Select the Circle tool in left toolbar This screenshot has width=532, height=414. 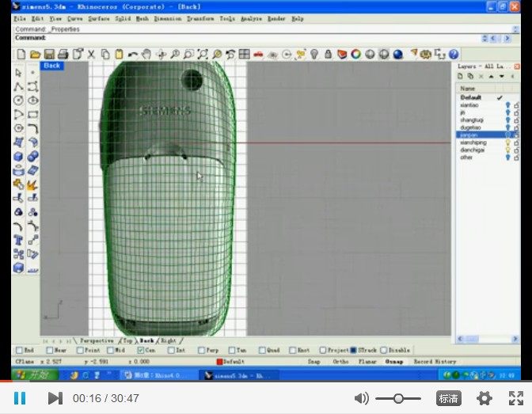point(19,101)
